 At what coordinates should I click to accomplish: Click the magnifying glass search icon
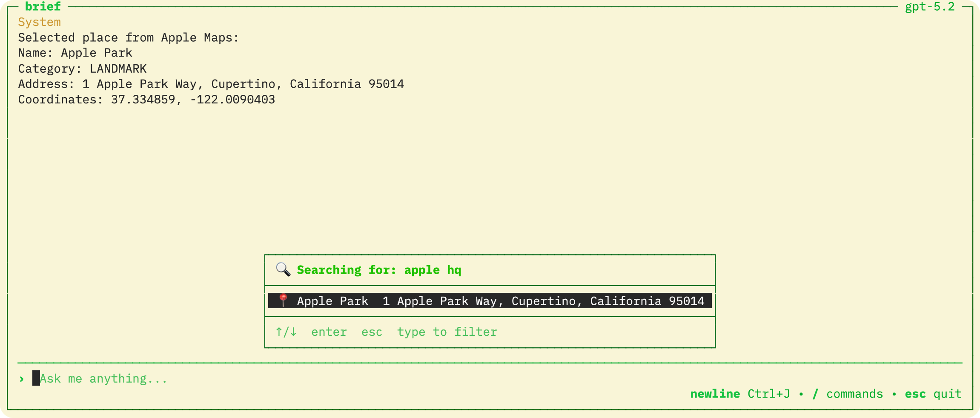[x=282, y=269]
